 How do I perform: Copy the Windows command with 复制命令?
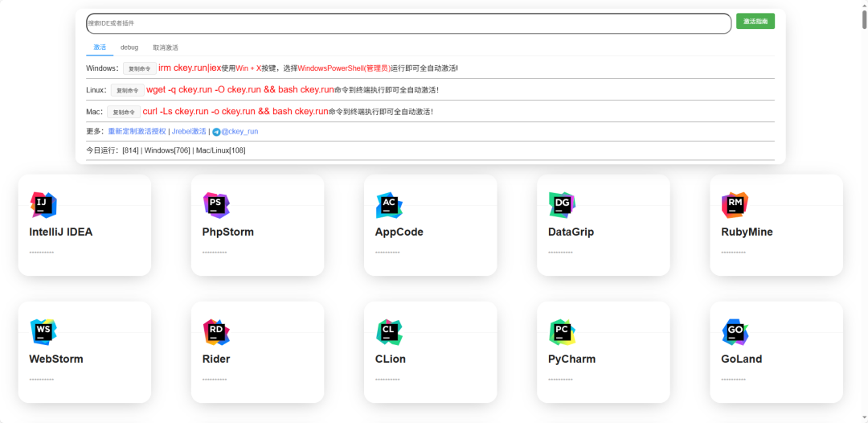click(140, 69)
